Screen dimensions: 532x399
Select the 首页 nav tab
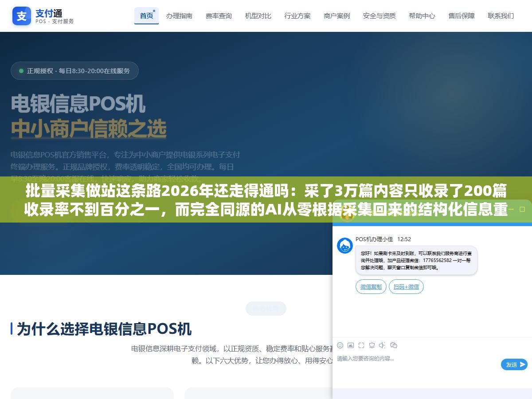tap(147, 16)
